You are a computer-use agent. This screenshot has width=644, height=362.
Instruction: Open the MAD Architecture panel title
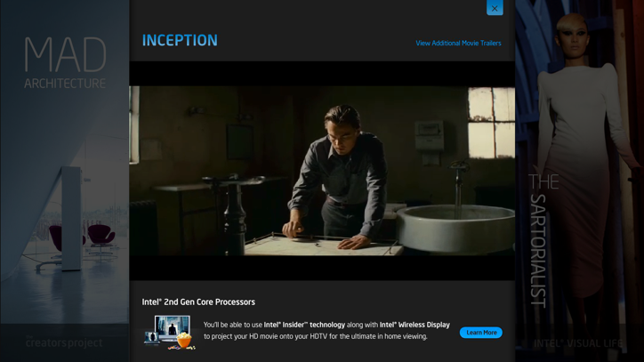[65, 62]
